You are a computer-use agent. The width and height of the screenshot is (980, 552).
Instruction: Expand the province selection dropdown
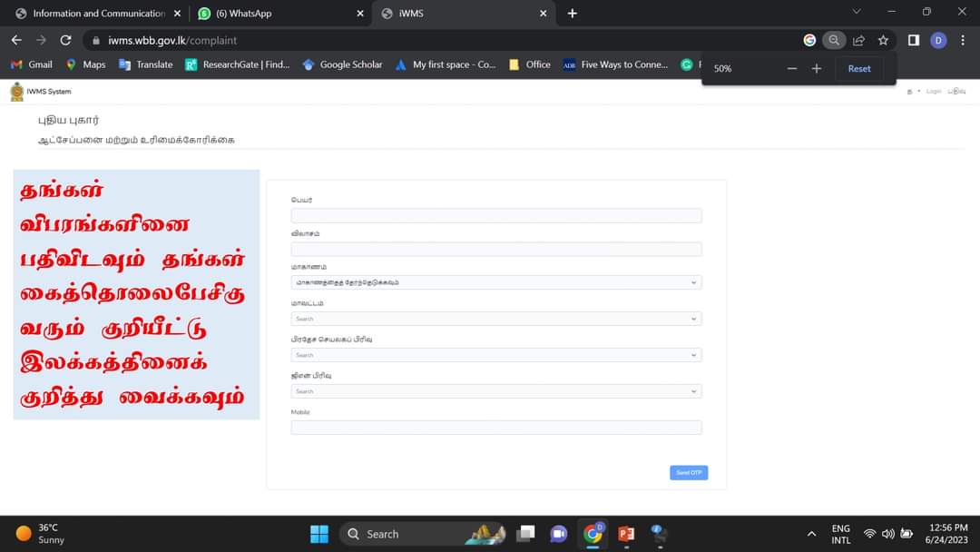496,282
